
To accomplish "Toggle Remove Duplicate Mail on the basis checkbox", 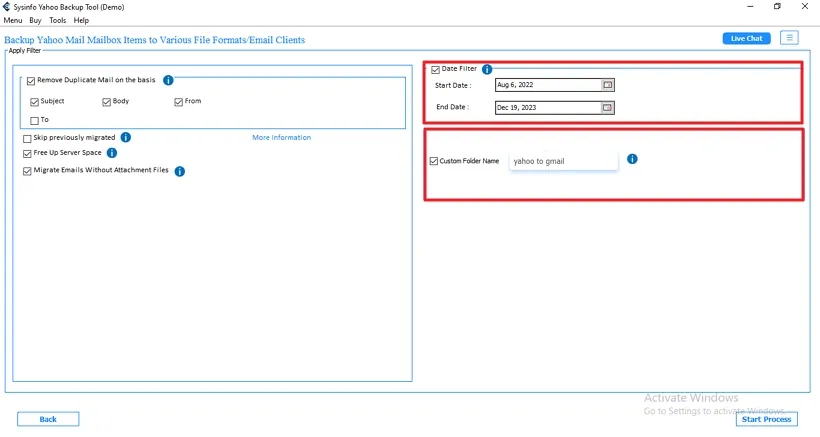I will [31, 80].
